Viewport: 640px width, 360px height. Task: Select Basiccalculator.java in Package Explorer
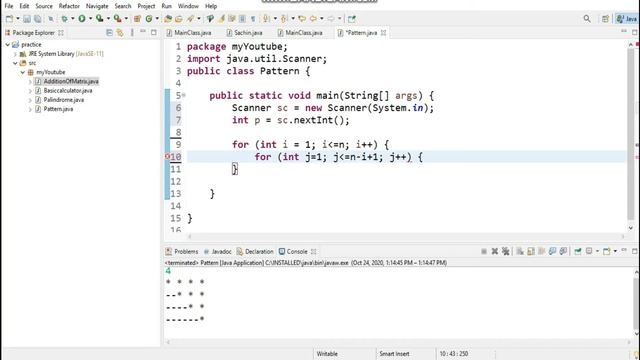click(x=68, y=91)
